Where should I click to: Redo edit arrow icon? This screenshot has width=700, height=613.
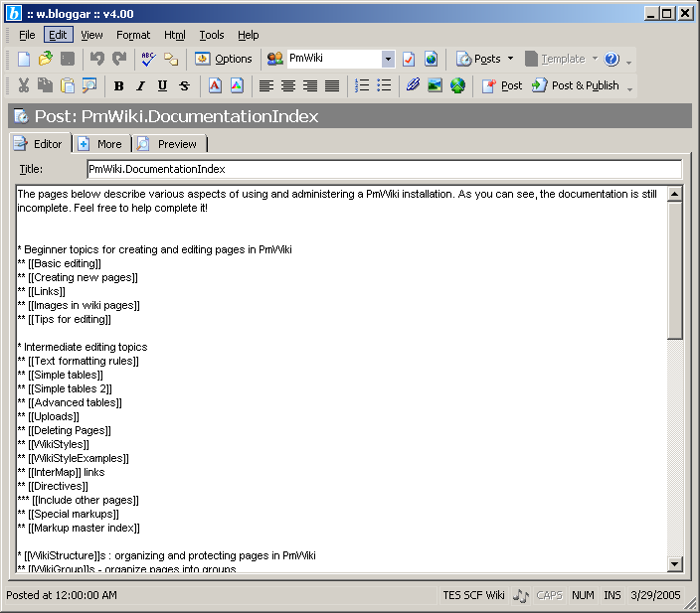(x=118, y=59)
